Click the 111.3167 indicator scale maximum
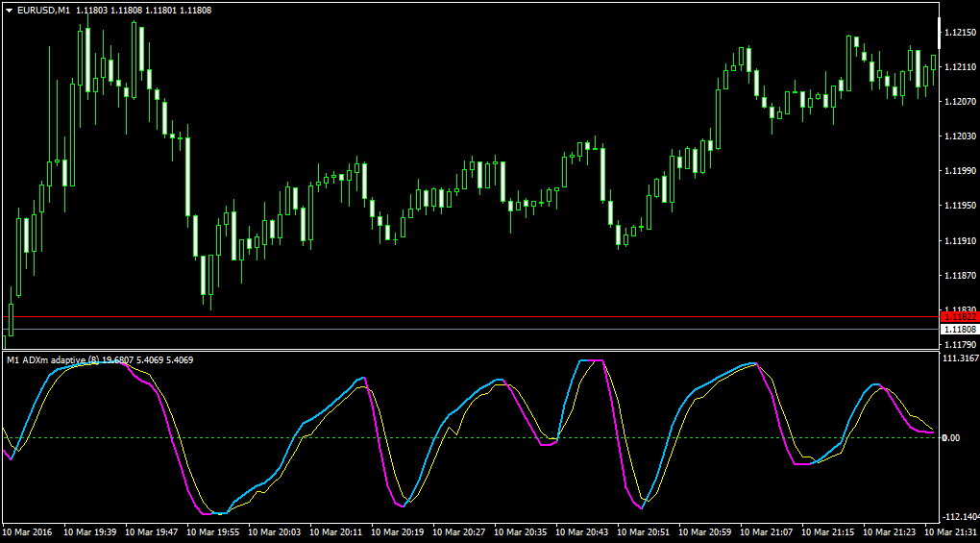 (961, 358)
